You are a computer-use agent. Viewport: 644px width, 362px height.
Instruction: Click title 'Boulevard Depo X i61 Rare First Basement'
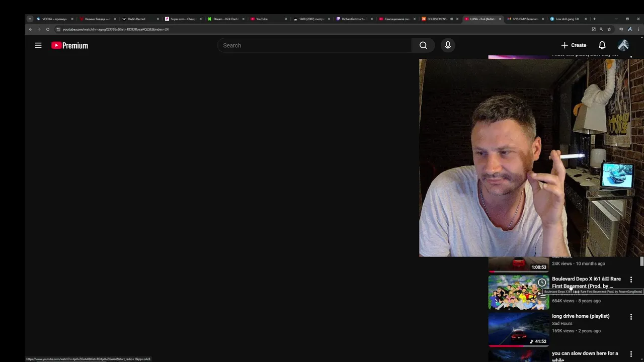point(586,283)
